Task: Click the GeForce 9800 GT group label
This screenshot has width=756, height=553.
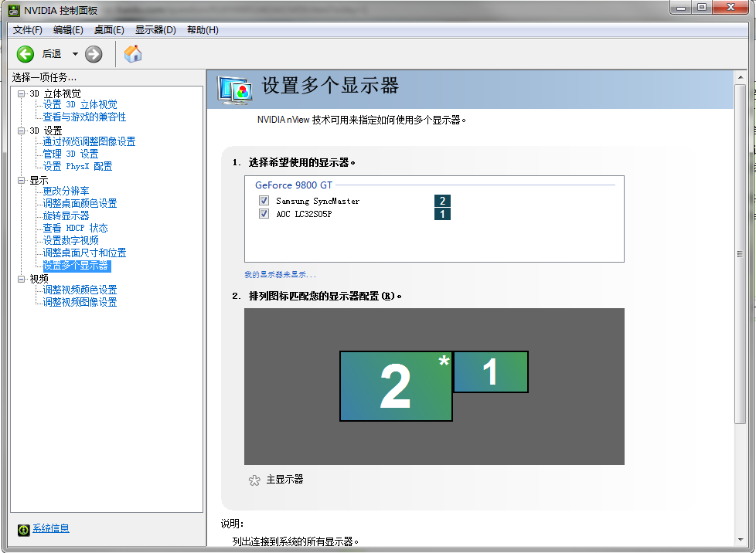Action: pyautogui.click(x=294, y=185)
